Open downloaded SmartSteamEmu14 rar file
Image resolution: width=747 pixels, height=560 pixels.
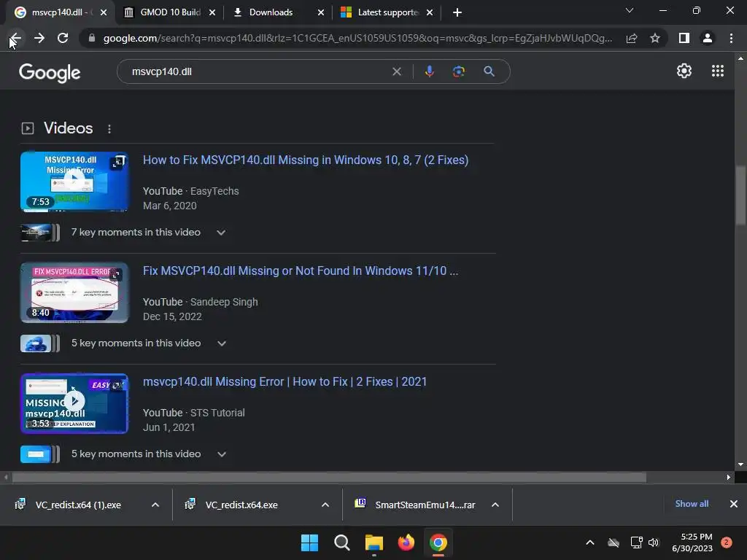(425, 505)
